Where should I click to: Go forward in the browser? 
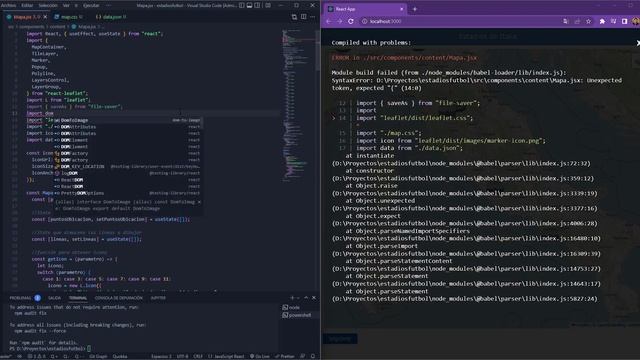pos(340,21)
